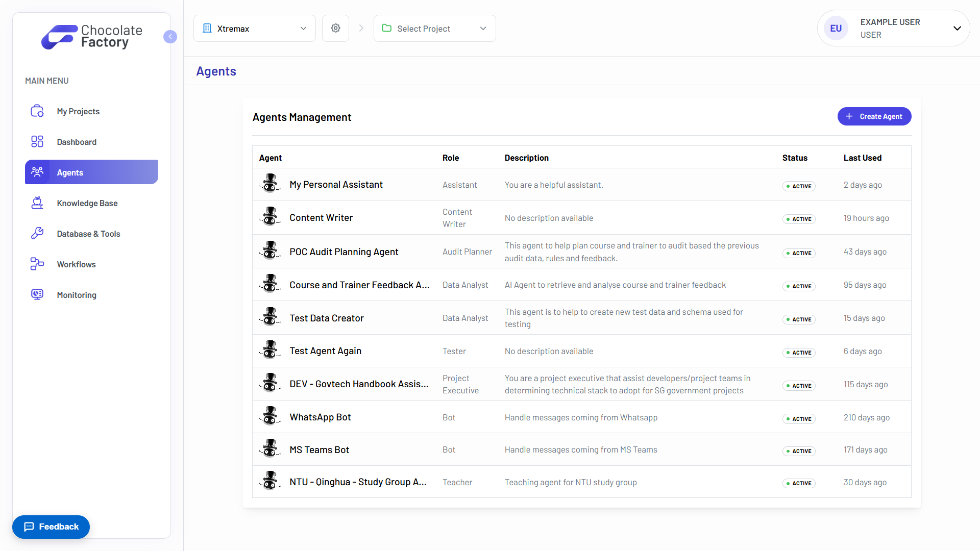Open the MS Teams Bot agent

tap(320, 449)
